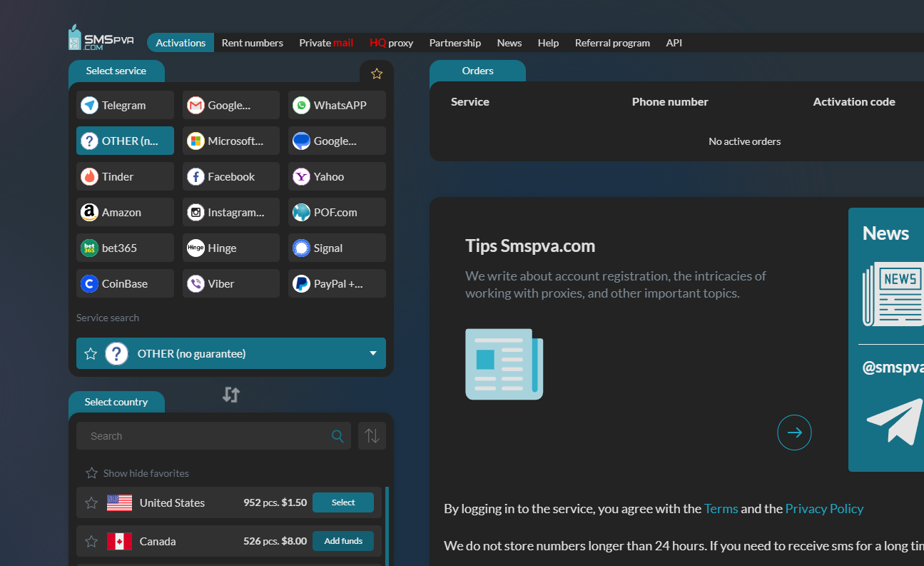Open HQ proxy page
Viewport: 924px width, 566px height.
pyautogui.click(x=391, y=43)
